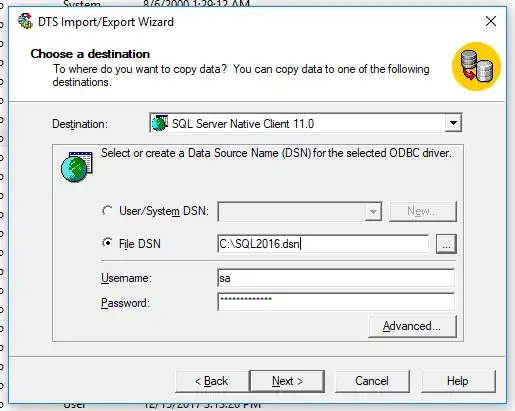Click the yellow database copy icon
The width and height of the screenshot is (515, 411).
pyautogui.click(x=476, y=66)
